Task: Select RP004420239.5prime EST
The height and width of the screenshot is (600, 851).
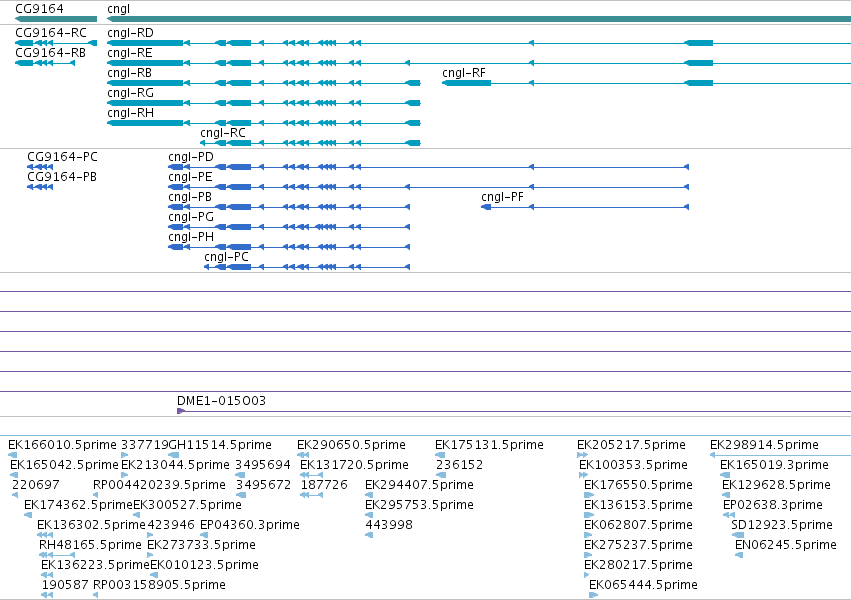Action: (x=159, y=485)
